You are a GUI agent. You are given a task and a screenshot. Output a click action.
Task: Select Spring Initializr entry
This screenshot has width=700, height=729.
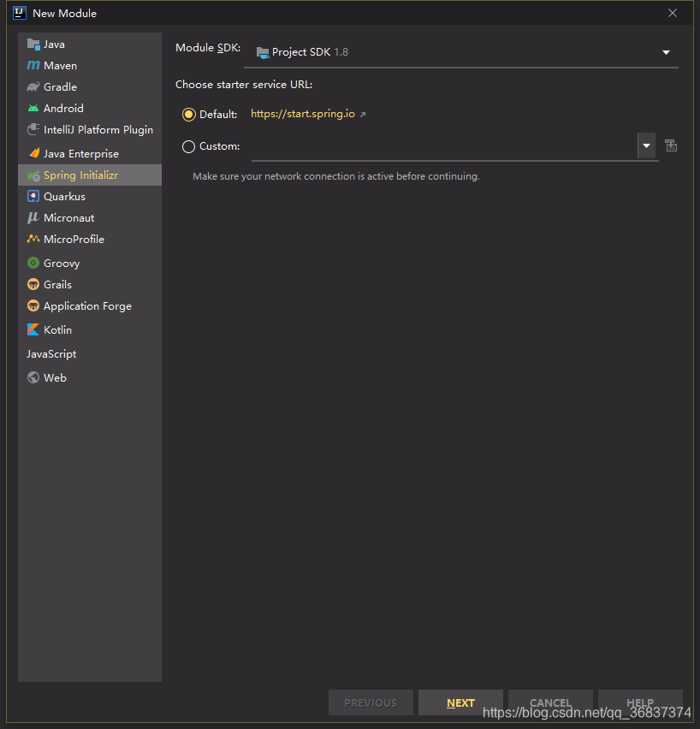[90, 175]
